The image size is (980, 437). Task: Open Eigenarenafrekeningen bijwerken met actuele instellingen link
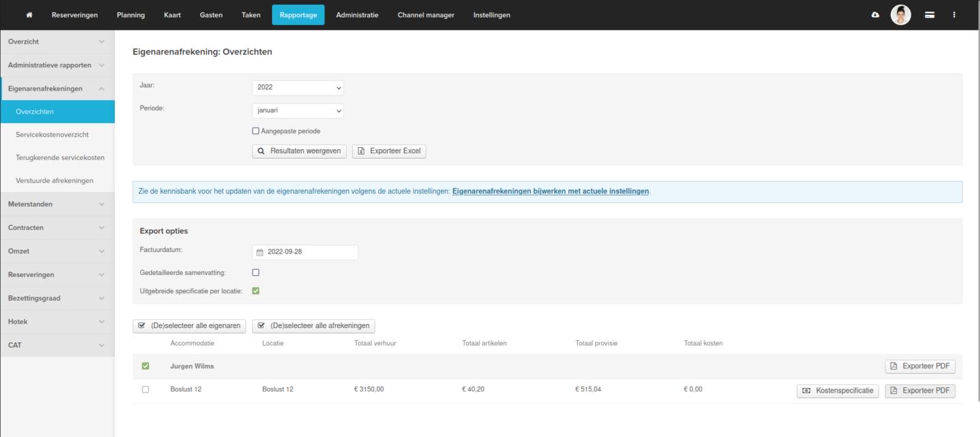pos(550,191)
